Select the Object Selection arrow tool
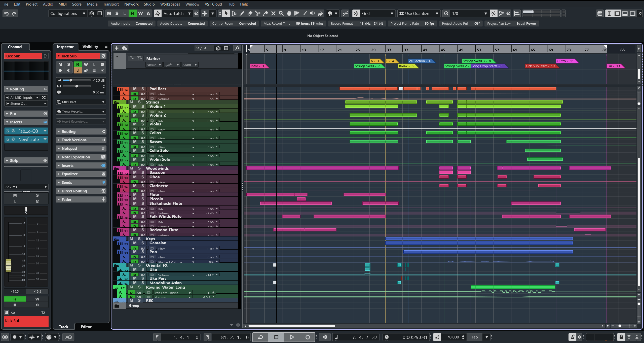This screenshot has height=343, width=644. 226,14
